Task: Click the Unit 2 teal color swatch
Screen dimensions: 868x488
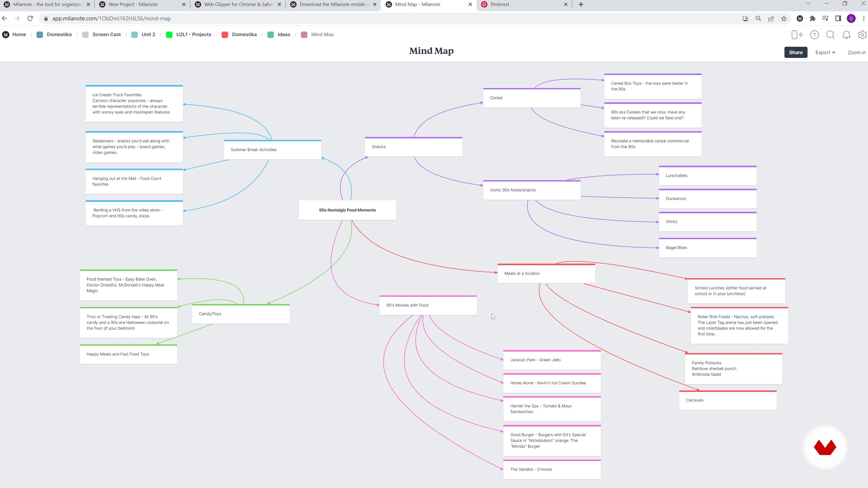Action: [134, 35]
